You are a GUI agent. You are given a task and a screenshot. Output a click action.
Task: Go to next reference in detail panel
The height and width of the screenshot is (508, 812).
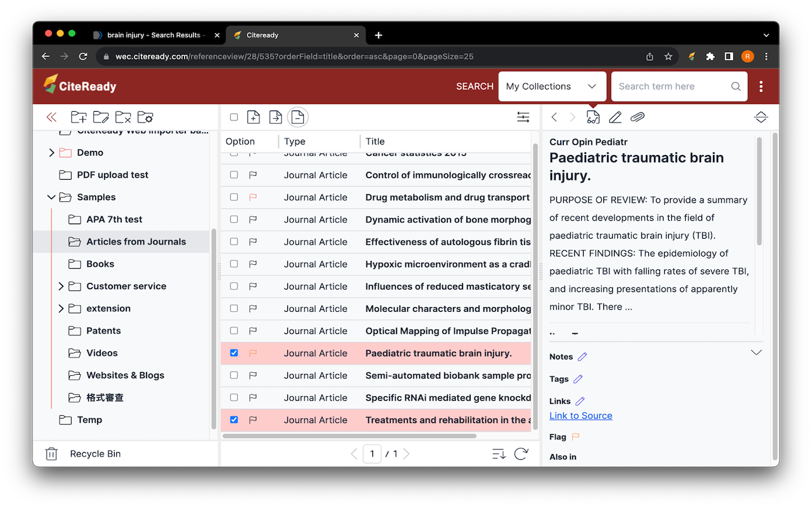click(x=573, y=117)
